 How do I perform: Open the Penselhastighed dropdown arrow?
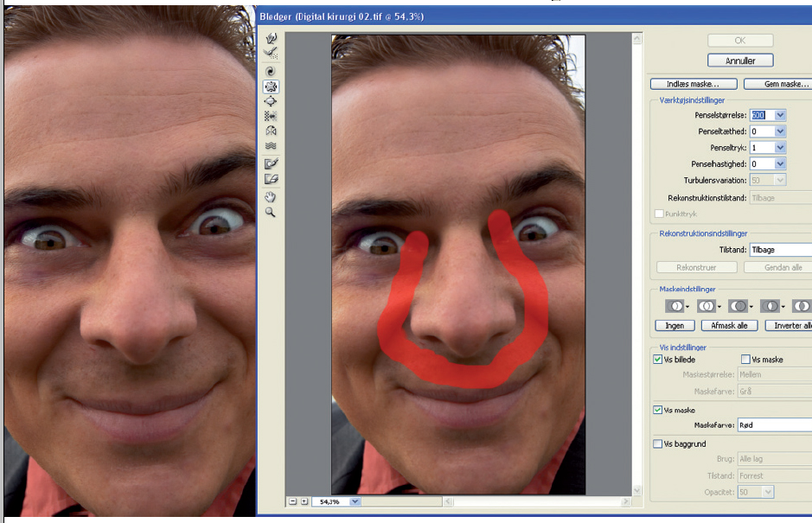[780, 163]
